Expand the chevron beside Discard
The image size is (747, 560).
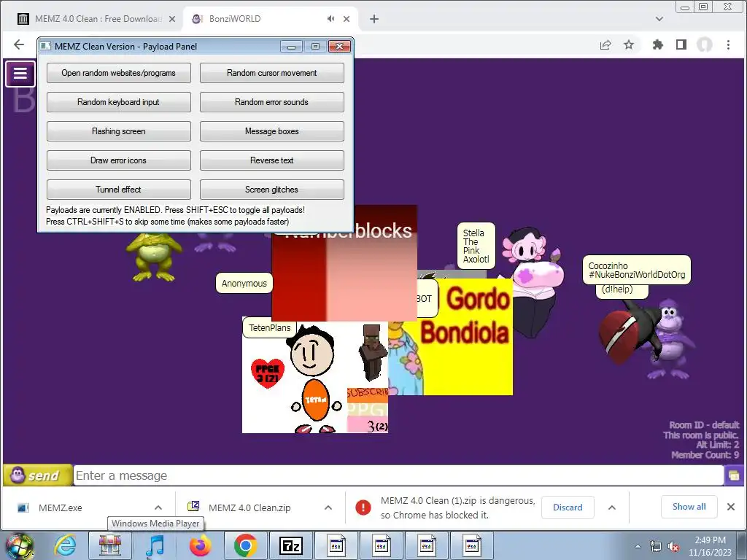[612, 507]
